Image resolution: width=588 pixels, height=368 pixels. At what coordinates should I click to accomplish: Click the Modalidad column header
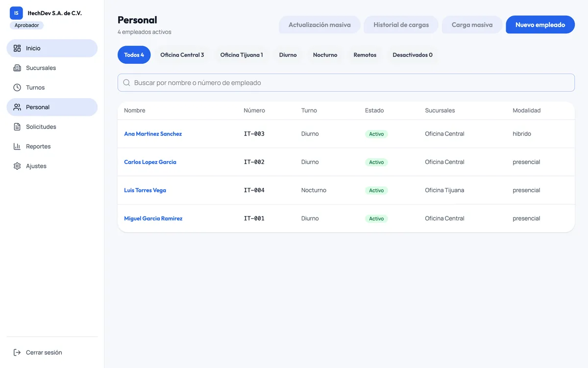527,110
